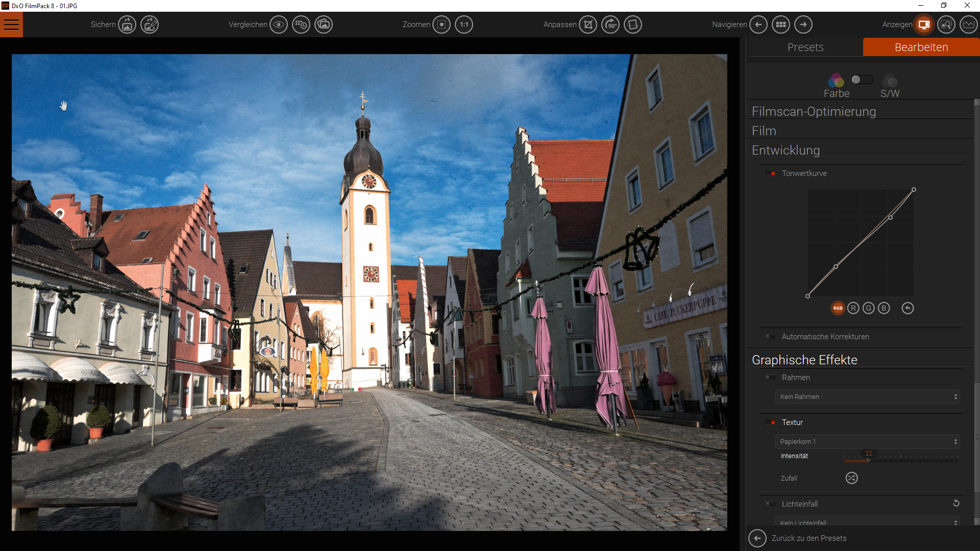Select the Bearbeiten tab
The height and width of the screenshot is (551, 980).
(x=921, y=47)
